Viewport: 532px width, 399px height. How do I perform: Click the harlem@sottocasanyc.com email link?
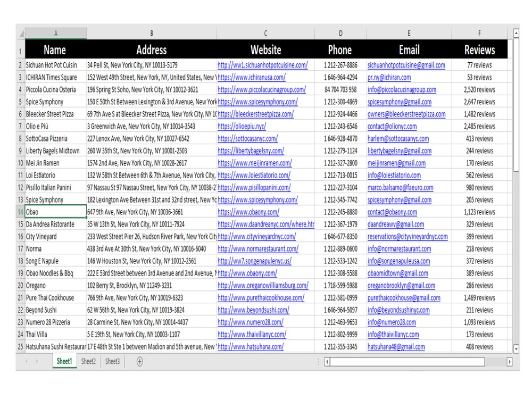point(398,138)
